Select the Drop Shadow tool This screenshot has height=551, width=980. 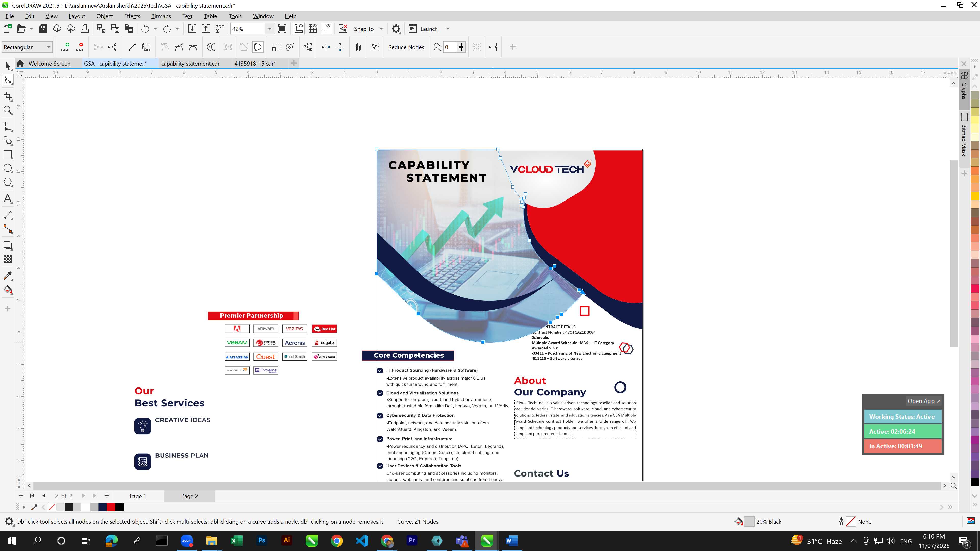click(x=8, y=245)
